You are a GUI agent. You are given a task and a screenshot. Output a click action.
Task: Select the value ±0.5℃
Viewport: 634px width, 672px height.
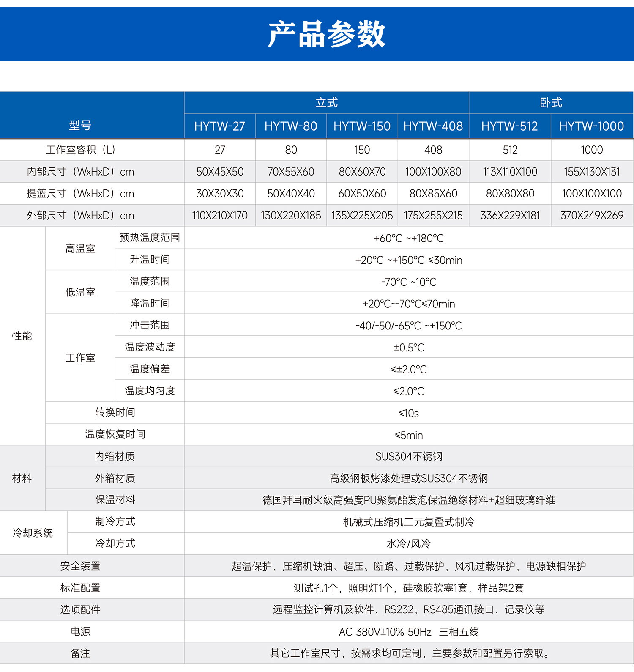coord(409,348)
